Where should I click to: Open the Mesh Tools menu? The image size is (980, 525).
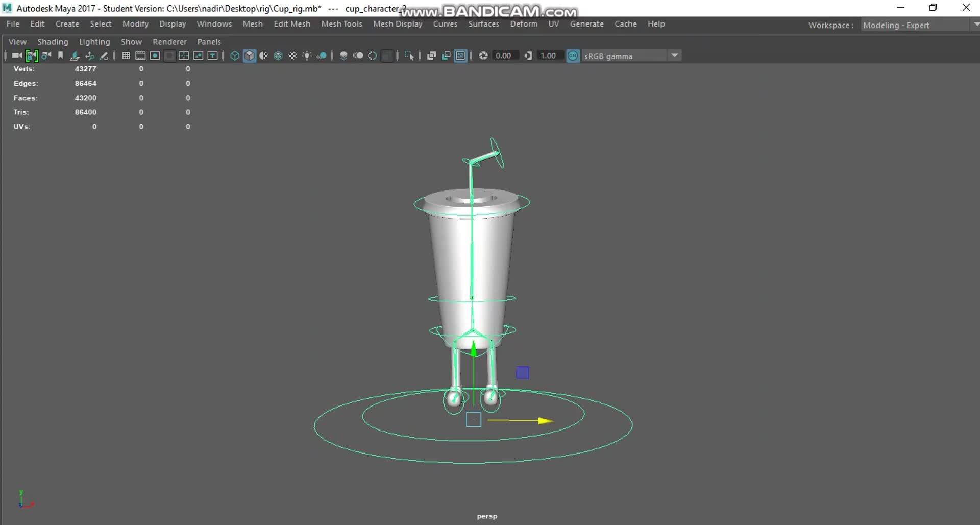point(341,24)
